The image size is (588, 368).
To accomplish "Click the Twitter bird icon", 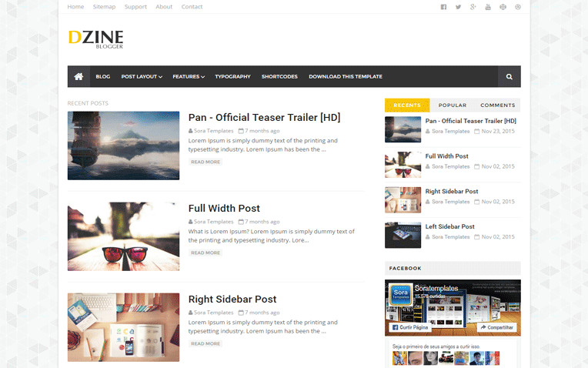I will click(x=458, y=7).
